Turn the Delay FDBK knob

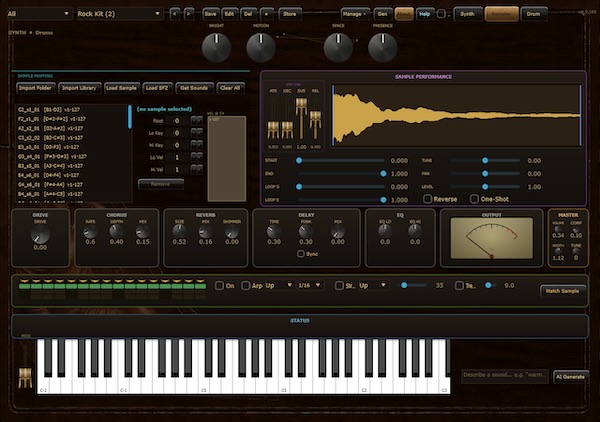coord(306,231)
